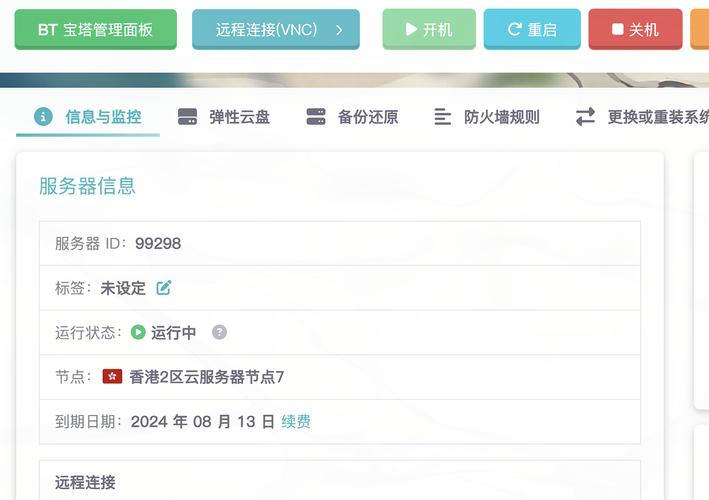Click the 未设定 label value
The image size is (709, 500).
click(123, 288)
